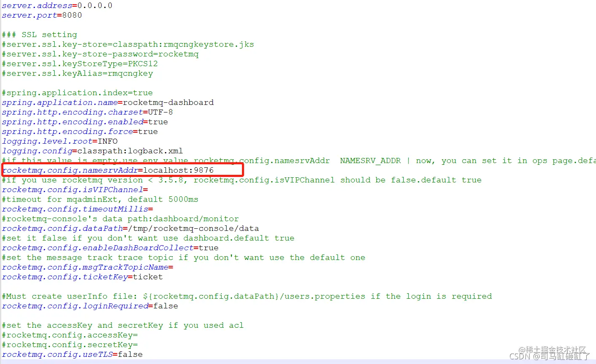Click the server.ssl.keyStoreType=PKCS12 line
596x364 pixels.
point(80,64)
